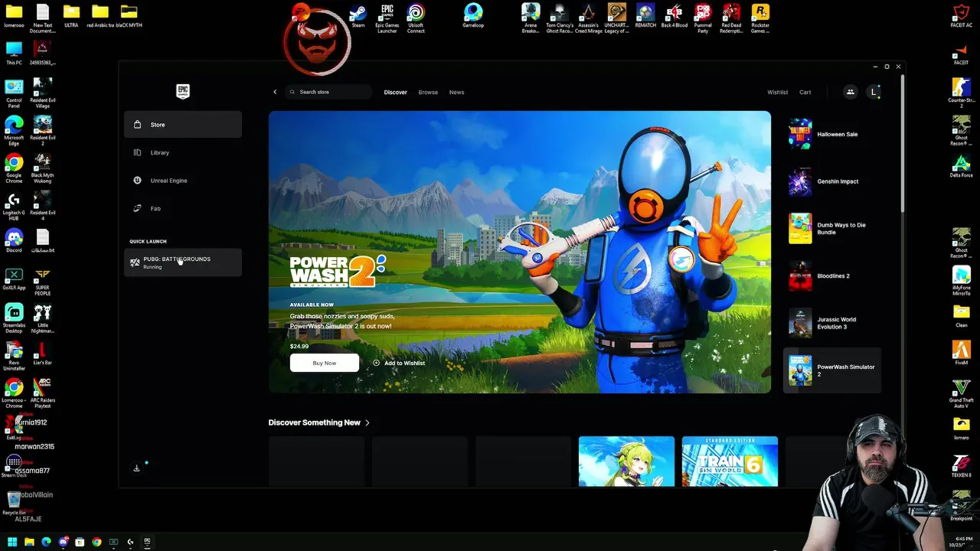
Task: Switch to the News tab
Action: click(456, 92)
